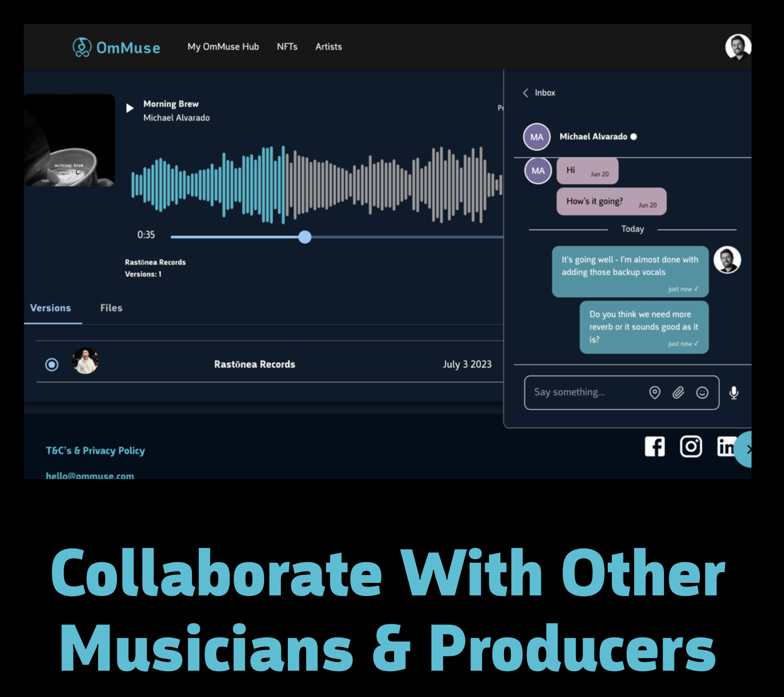Click the sender avatar beside today's message

pos(727,260)
